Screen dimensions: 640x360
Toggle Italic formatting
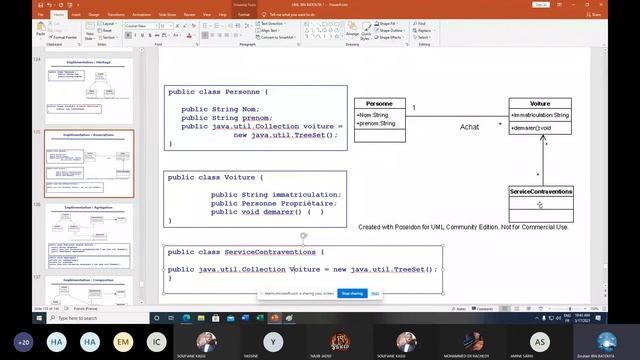(x=135, y=36)
